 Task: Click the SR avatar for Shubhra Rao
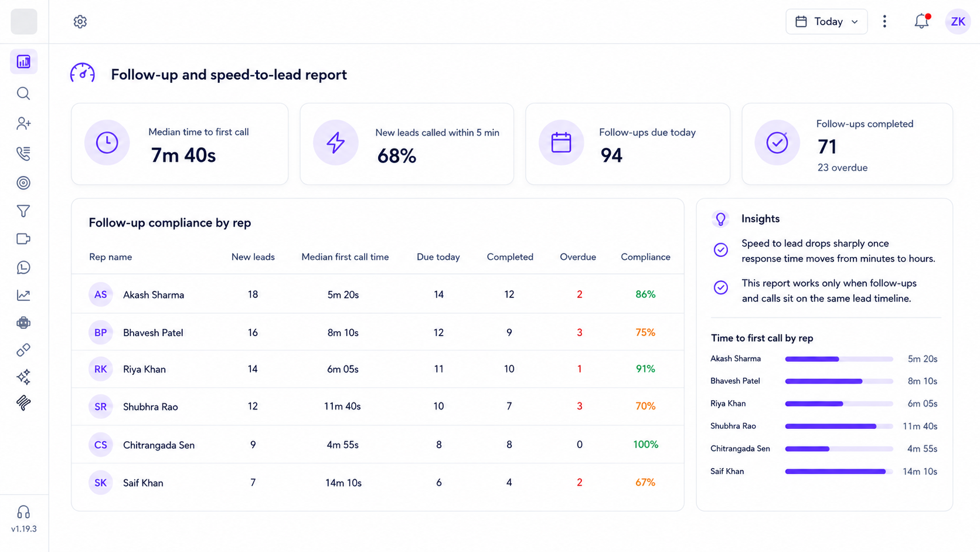pyautogui.click(x=101, y=407)
